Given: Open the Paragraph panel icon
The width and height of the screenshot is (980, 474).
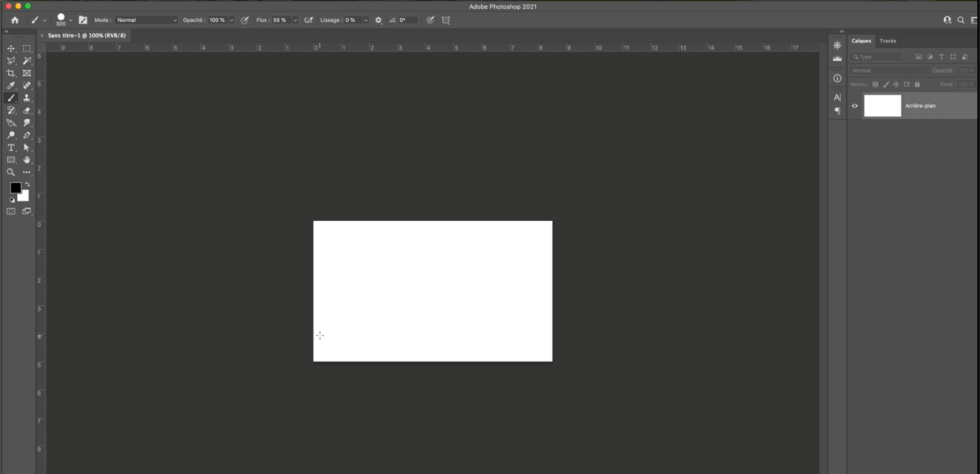Looking at the screenshot, I should point(837,110).
